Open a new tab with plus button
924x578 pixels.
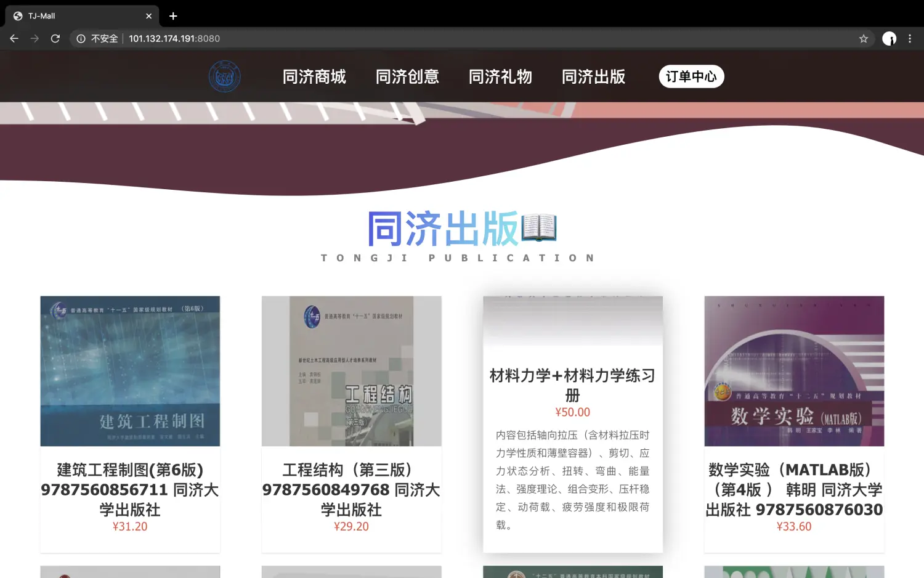tap(173, 16)
